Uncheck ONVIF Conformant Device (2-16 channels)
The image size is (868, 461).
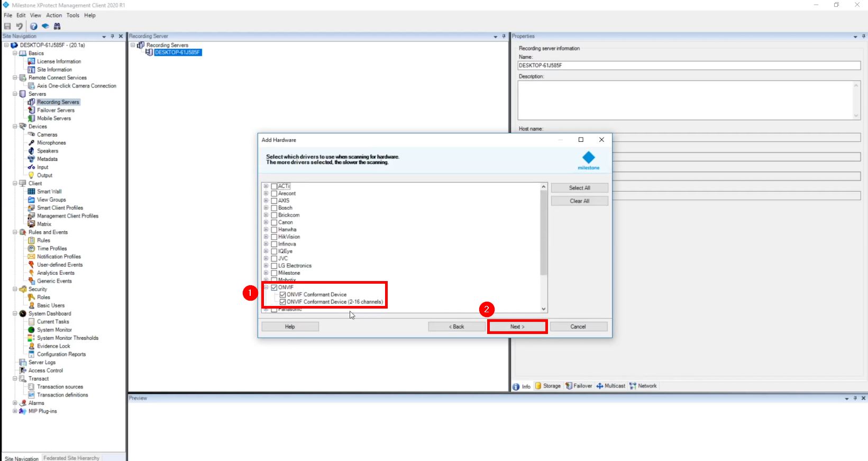point(283,302)
